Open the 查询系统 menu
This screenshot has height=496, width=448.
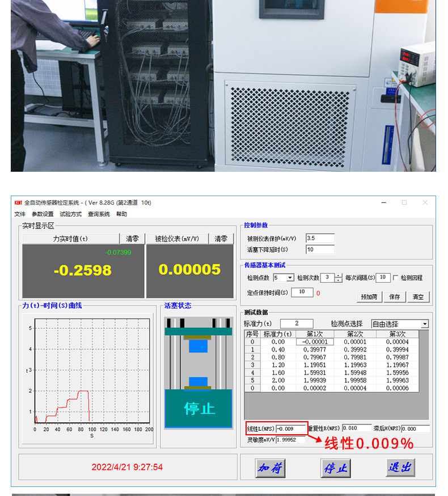click(99, 214)
